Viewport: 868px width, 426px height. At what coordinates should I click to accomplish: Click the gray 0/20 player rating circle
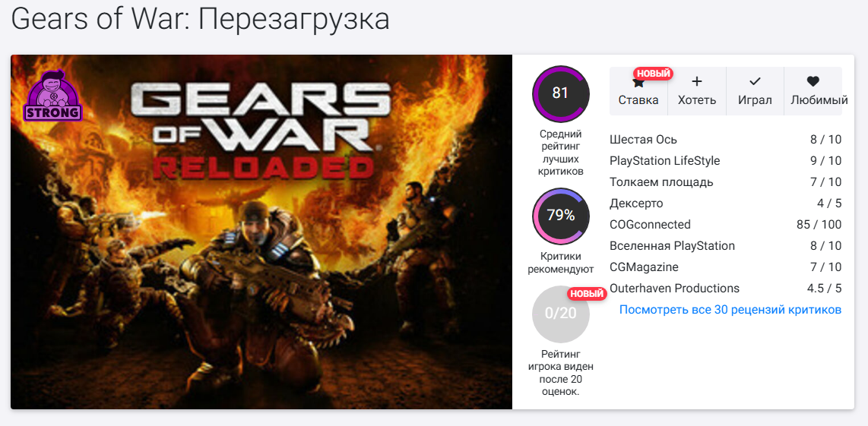click(x=561, y=314)
